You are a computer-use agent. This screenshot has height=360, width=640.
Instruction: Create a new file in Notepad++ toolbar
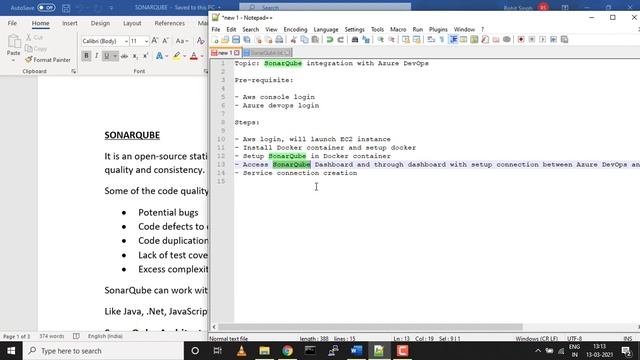(215, 40)
